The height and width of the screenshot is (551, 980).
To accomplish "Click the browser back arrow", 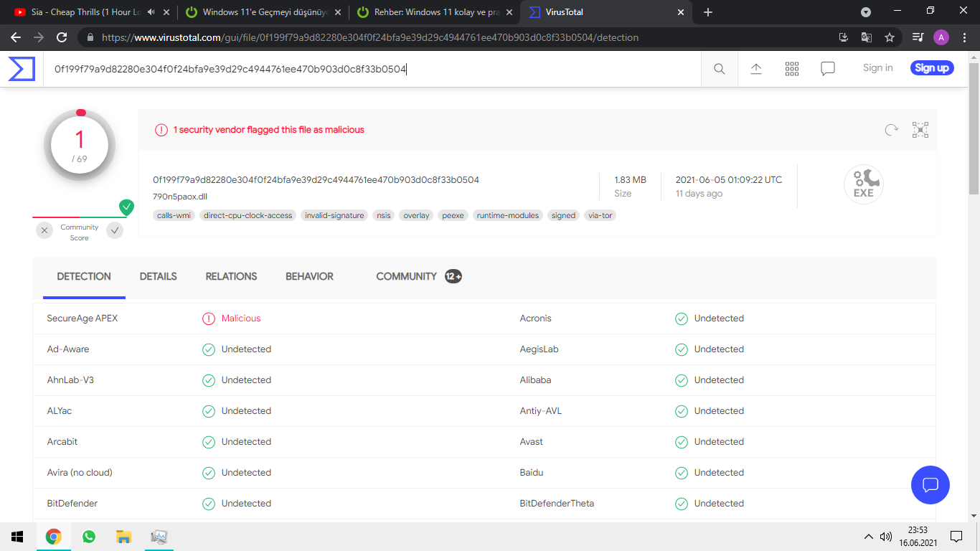I will click(x=17, y=37).
